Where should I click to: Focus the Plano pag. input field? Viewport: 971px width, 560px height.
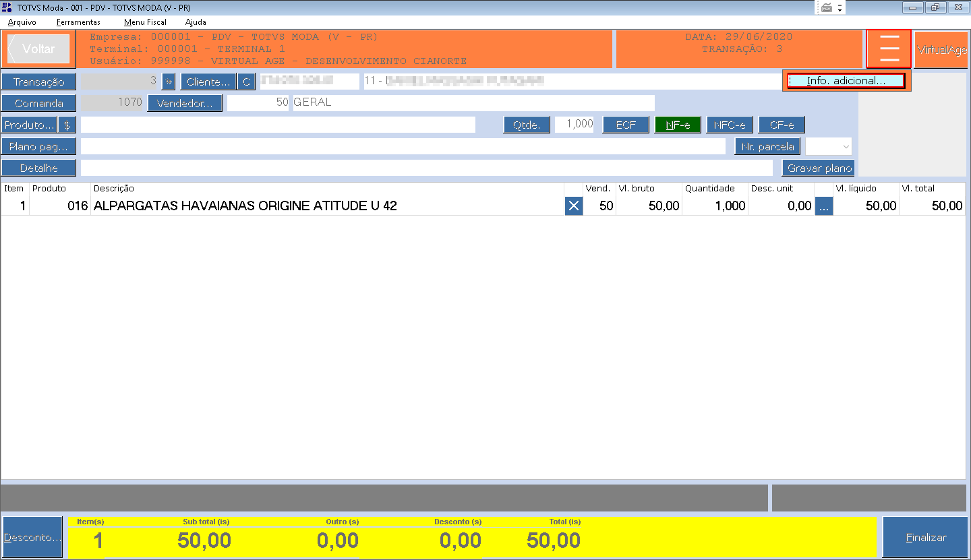tap(403, 146)
